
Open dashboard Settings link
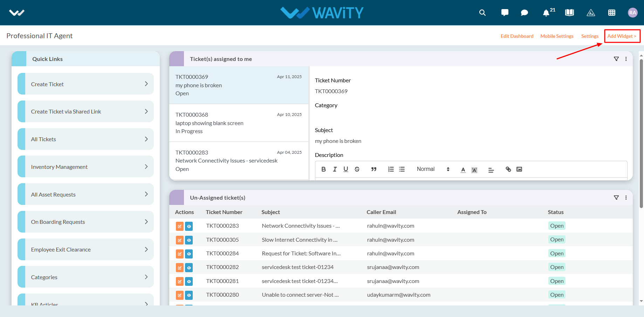pos(590,36)
